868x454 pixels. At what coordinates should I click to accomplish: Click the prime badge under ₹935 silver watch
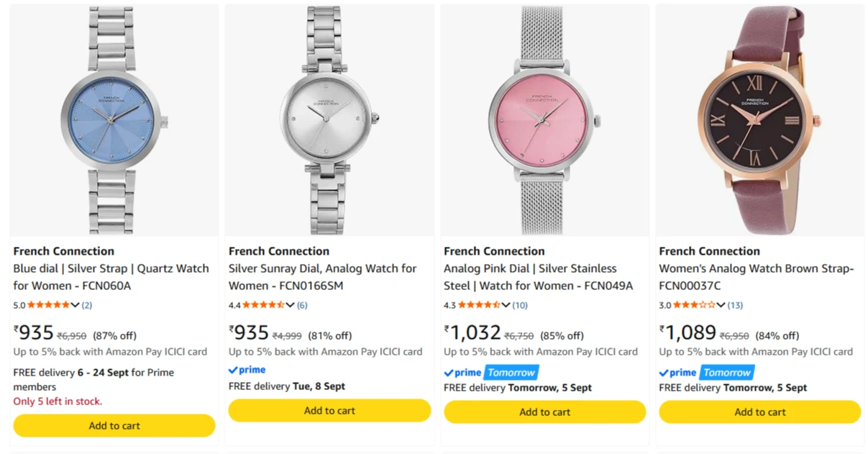click(x=247, y=370)
